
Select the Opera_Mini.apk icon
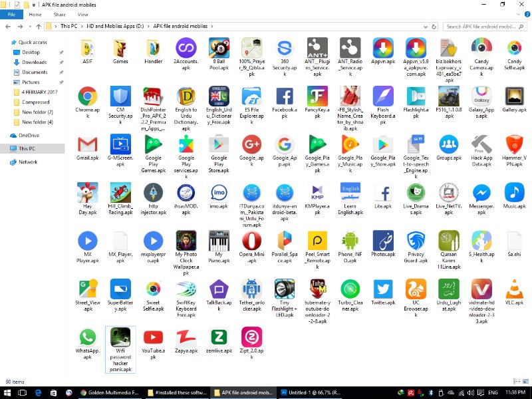(x=251, y=241)
